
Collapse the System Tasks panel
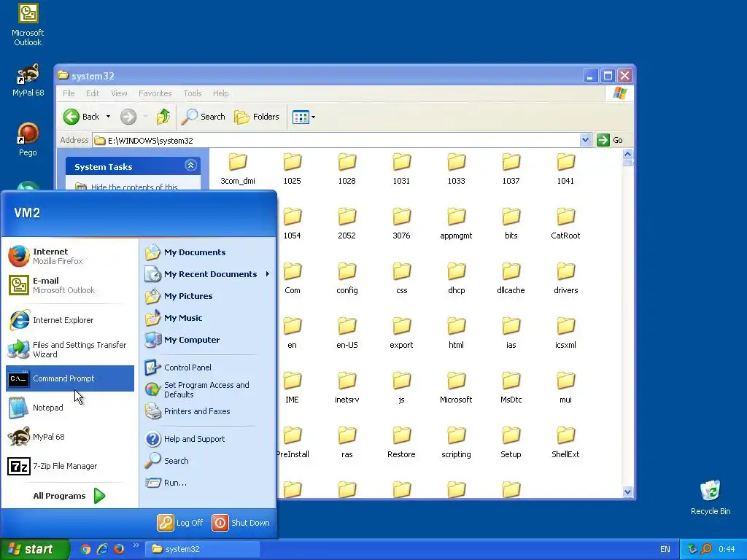coord(190,166)
